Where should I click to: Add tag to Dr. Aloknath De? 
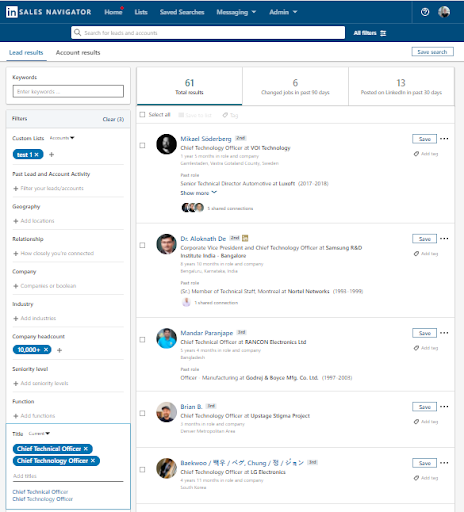click(x=426, y=254)
